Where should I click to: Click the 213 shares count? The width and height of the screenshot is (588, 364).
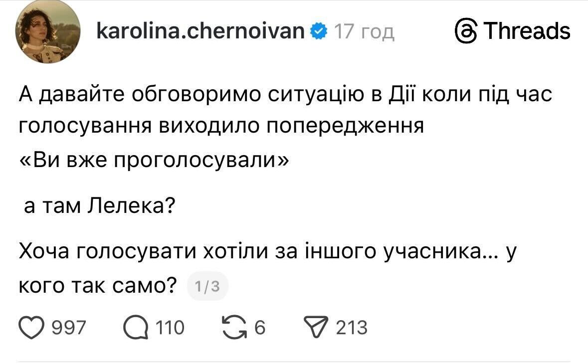pos(352,328)
